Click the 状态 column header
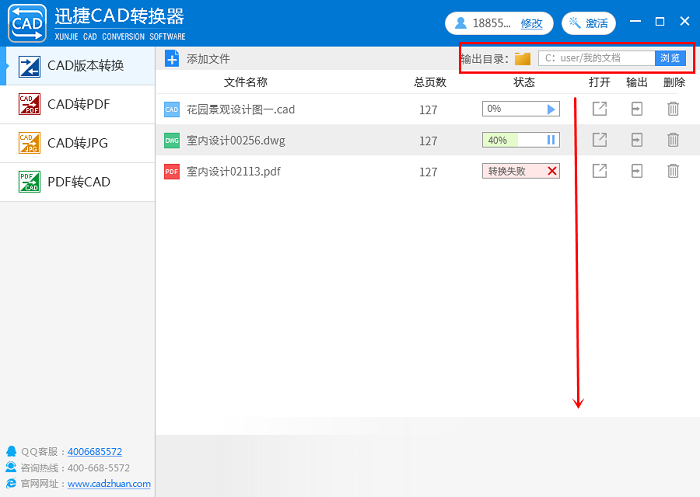Viewport: 700px width, 497px height. coord(524,82)
